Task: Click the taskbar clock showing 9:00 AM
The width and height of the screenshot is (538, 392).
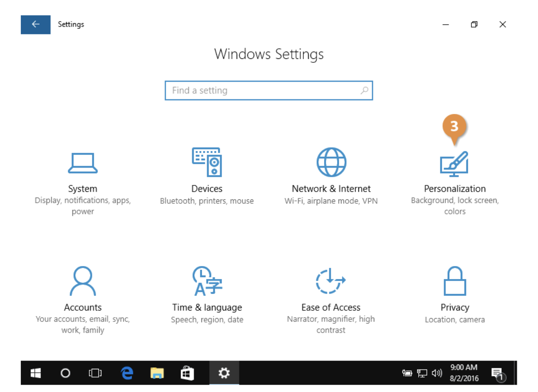Action: [464, 373]
